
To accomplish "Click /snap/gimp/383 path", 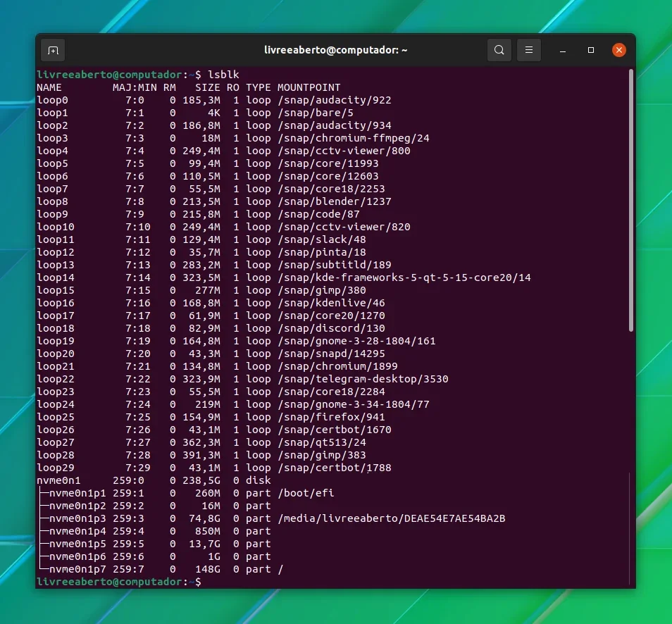I will click(x=322, y=455).
